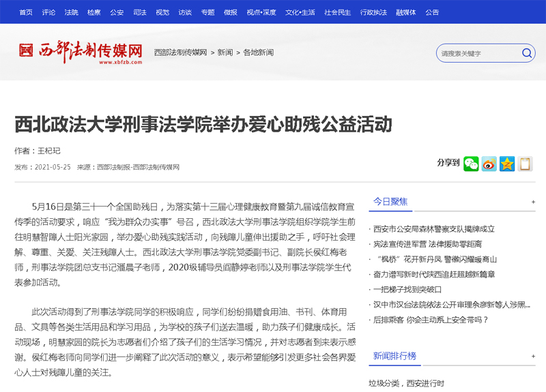
Task: Click the 请搜索关键字 search field
Action: point(478,53)
